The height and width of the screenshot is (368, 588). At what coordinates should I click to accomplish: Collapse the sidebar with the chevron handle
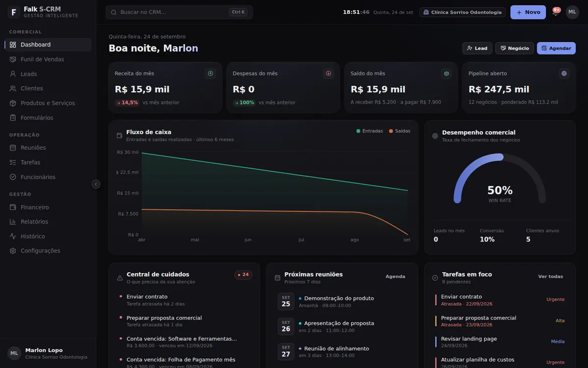(96, 184)
